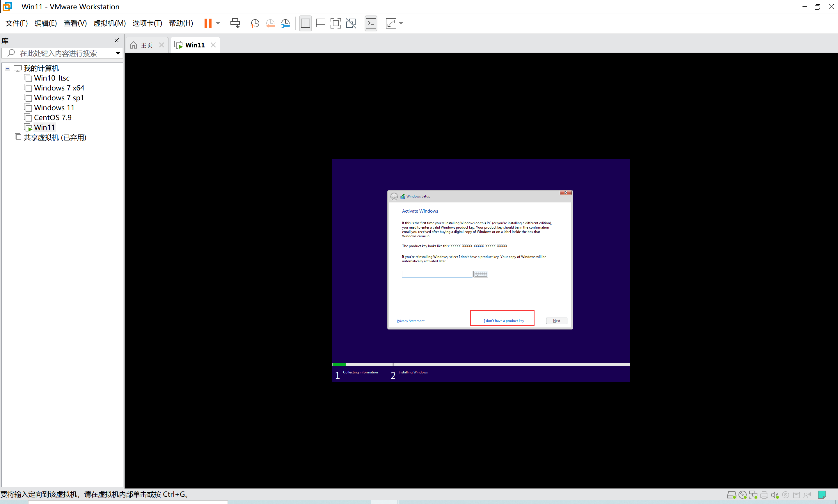838x504 pixels.
Task: Click the Privacy Statement link
Action: click(x=411, y=321)
